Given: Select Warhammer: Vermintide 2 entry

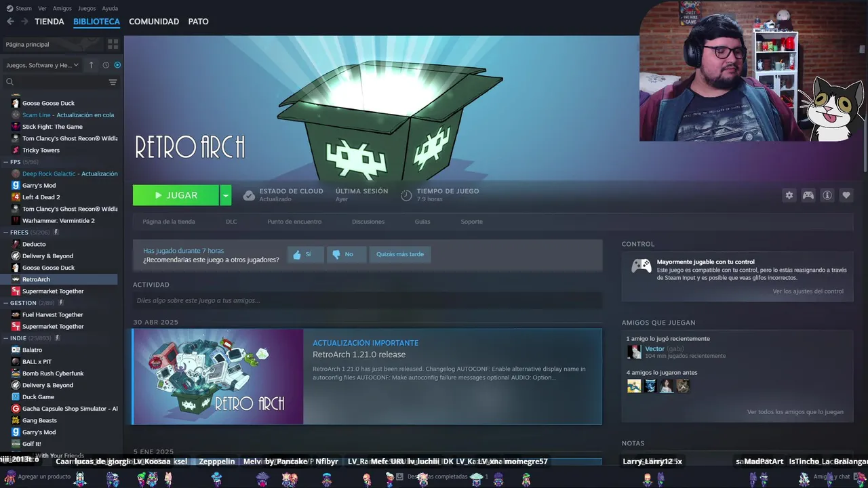Looking at the screenshot, I should (58, 221).
